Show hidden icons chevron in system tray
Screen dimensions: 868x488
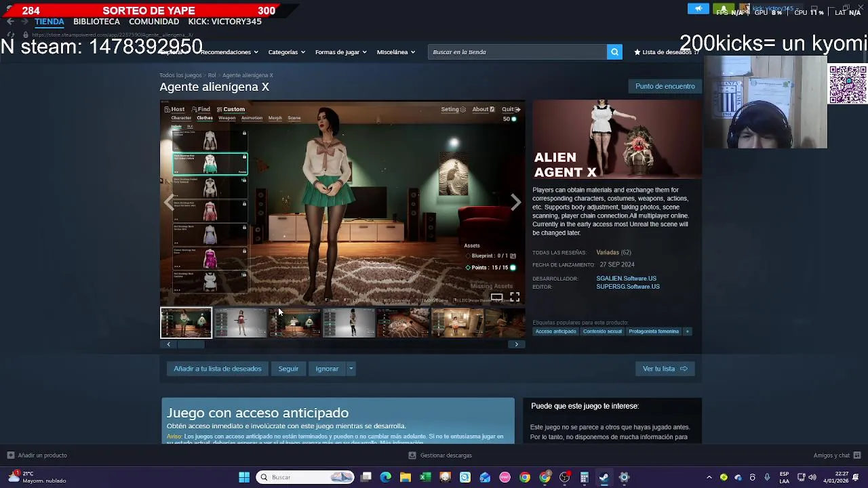pyautogui.click(x=709, y=477)
